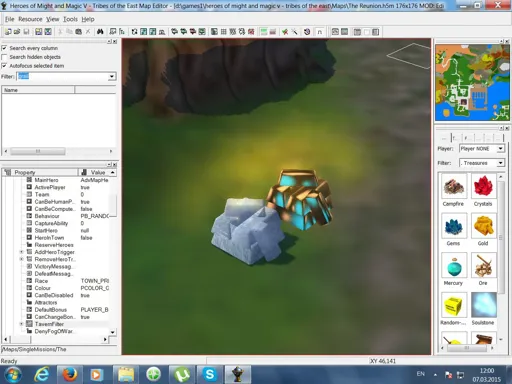Expand the AddHeroTrigger property node

click(x=21, y=252)
